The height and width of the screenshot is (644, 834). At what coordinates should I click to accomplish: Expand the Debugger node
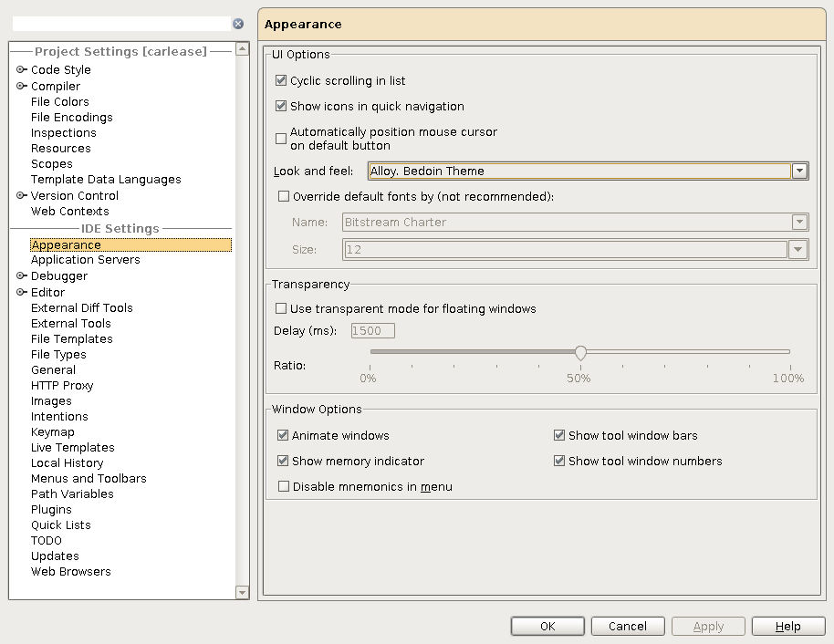click(x=21, y=276)
